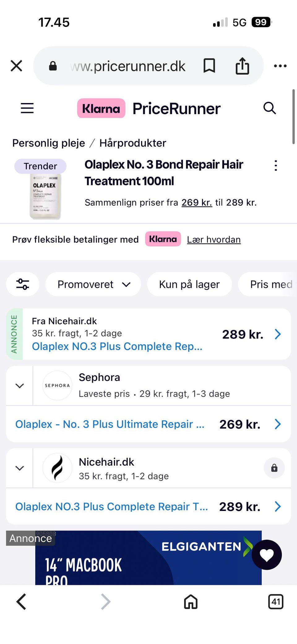Tap the heart favorite button
Image resolution: width=297 pixels, height=644 pixels.
point(267,555)
